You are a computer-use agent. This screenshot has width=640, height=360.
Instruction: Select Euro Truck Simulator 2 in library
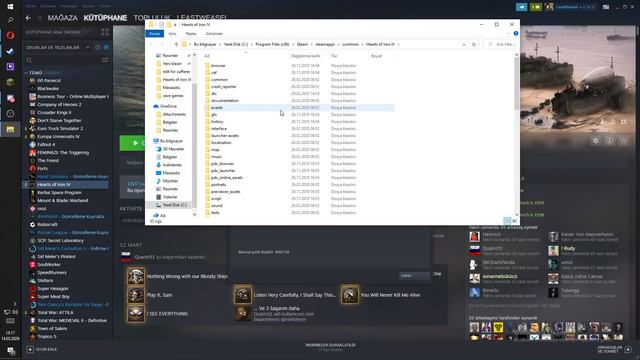(x=60, y=129)
